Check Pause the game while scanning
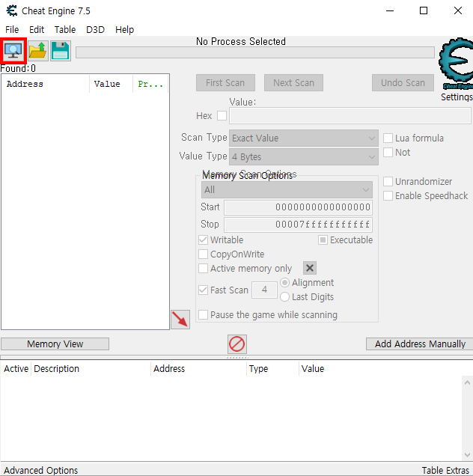Viewport: 473px width, 476px height. 203,315
